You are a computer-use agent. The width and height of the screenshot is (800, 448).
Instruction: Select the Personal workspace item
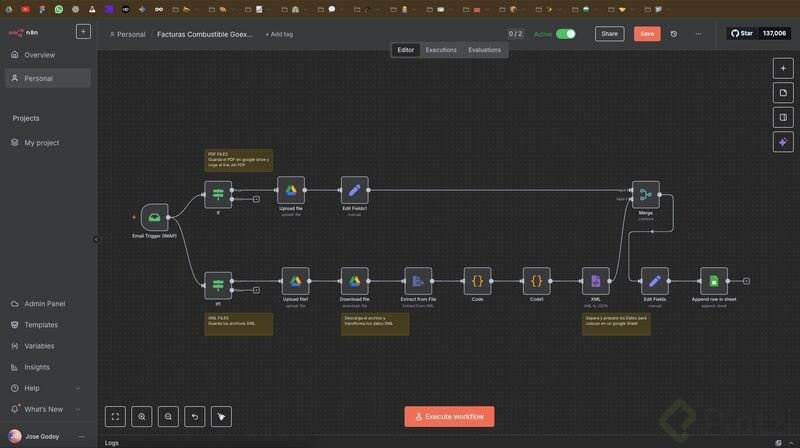47,78
